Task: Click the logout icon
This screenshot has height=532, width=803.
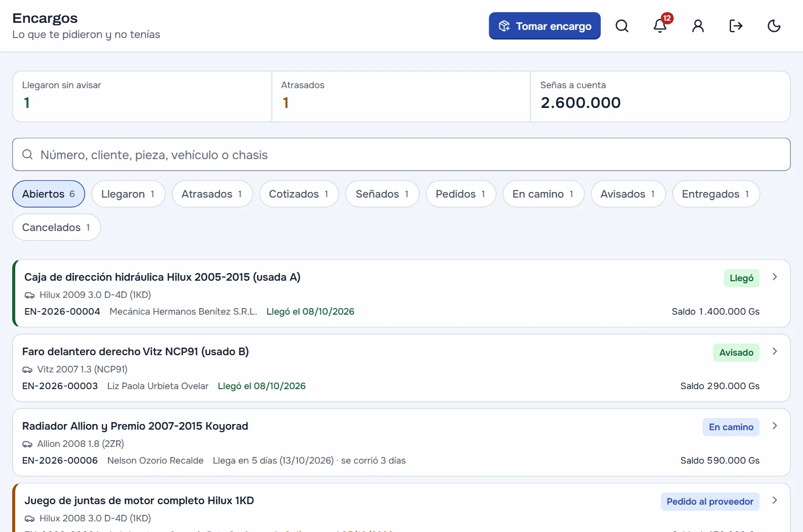Action: pos(736,26)
